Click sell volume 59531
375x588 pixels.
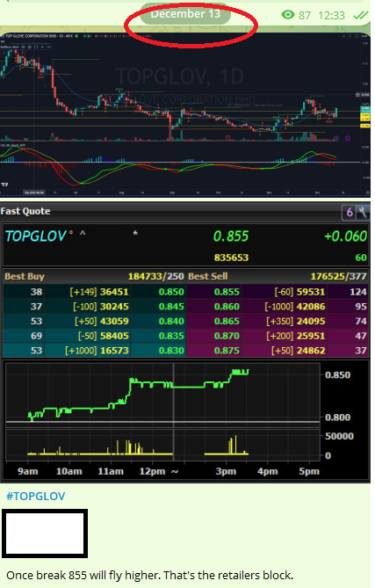pyautogui.click(x=311, y=292)
